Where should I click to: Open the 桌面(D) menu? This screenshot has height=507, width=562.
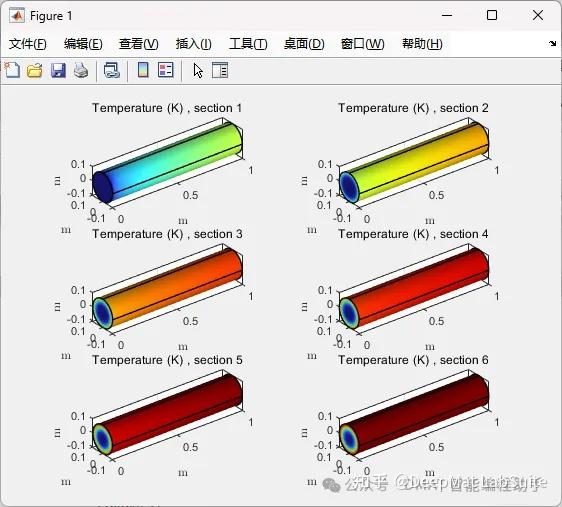coord(304,44)
